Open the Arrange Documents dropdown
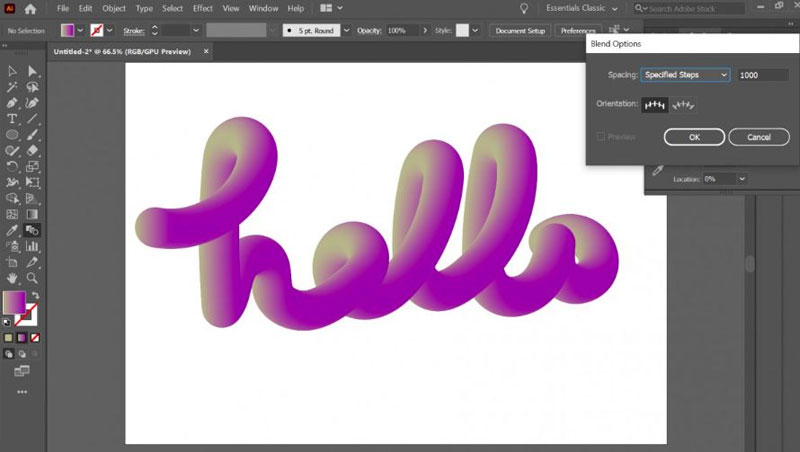 point(331,8)
